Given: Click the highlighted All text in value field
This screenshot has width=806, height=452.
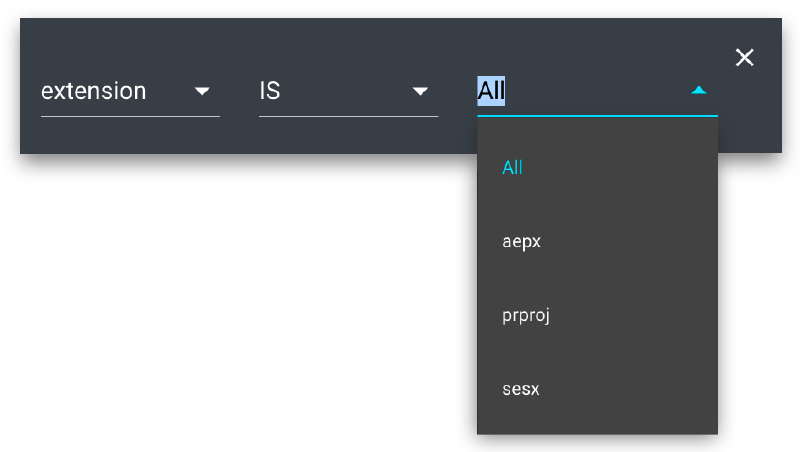Looking at the screenshot, I should tap(491, 91).
